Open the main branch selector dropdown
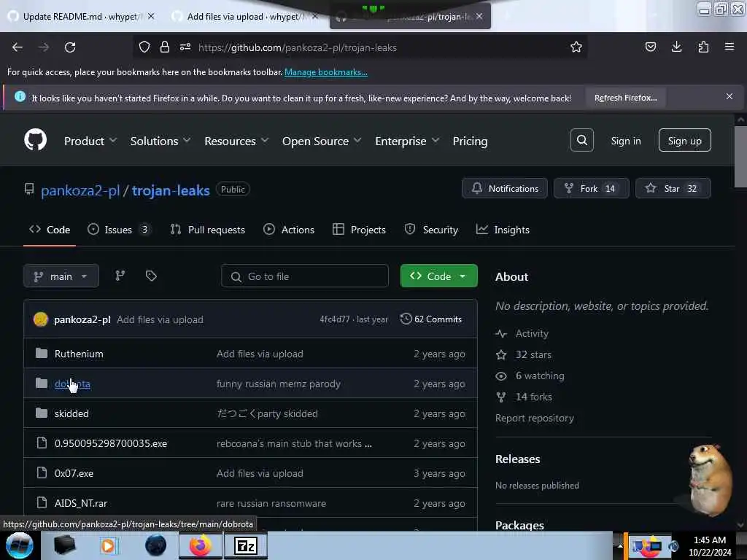This screenshot has width=747, height=560. [x=61, y=276]
